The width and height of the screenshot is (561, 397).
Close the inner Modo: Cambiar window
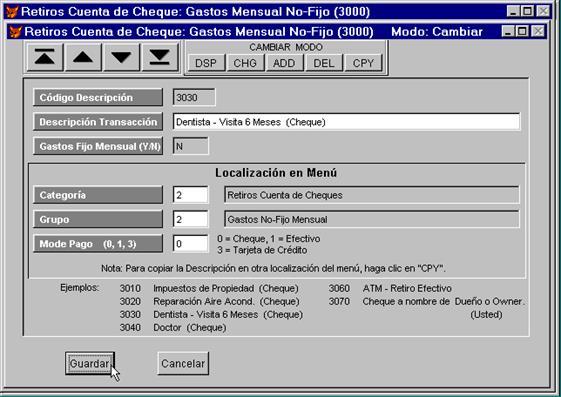(x=538, y=31)
